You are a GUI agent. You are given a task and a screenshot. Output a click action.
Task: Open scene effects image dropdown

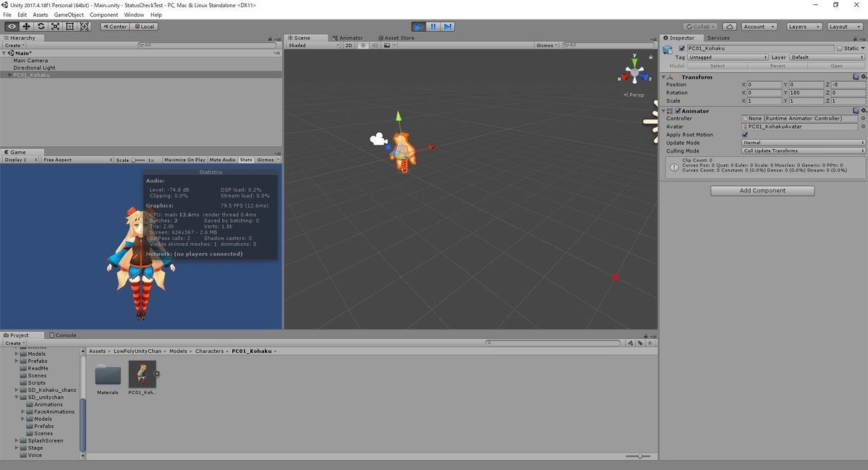point(388,46)
